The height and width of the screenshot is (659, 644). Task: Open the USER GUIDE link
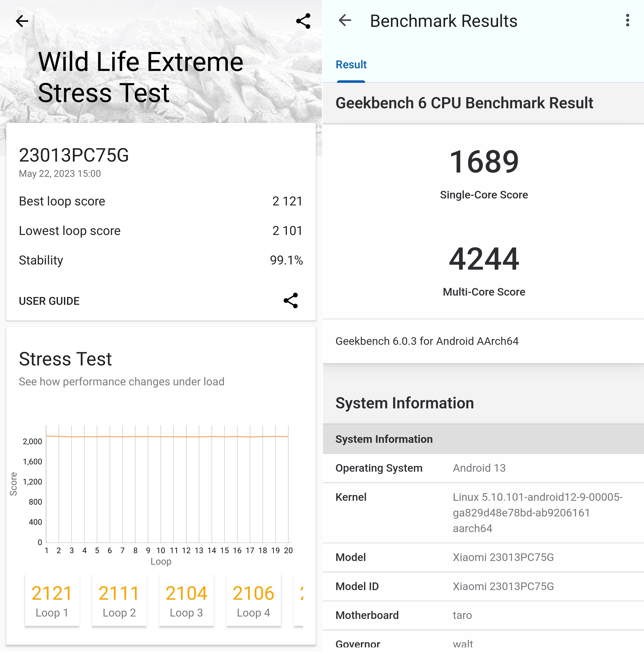[49, 301]
